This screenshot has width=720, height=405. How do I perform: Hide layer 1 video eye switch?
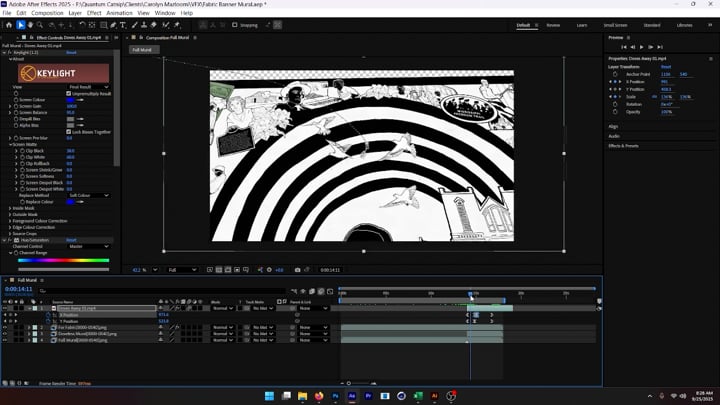click(5, 309)
